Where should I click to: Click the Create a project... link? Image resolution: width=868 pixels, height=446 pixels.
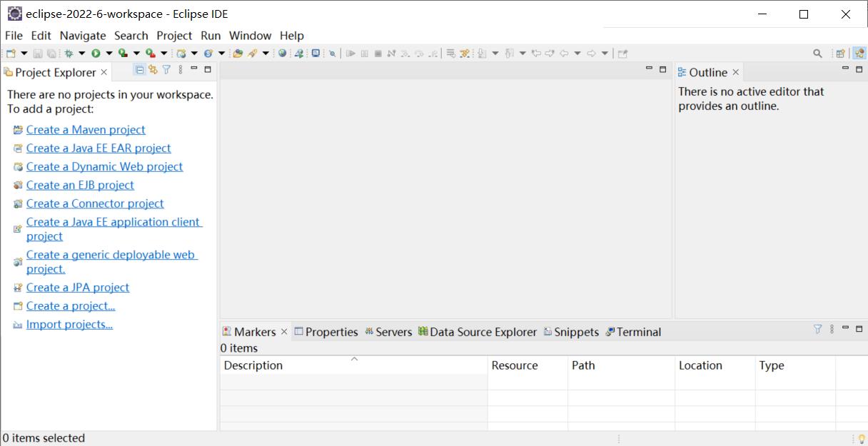(x=71, y=305)
